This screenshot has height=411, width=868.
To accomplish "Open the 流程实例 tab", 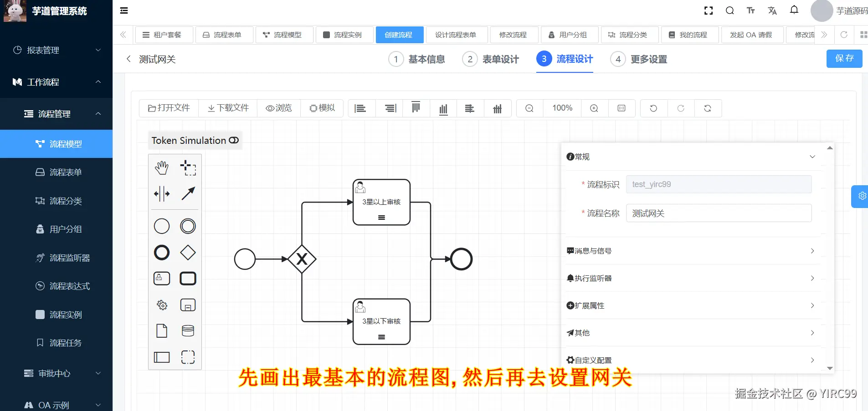I will [344, 35].
